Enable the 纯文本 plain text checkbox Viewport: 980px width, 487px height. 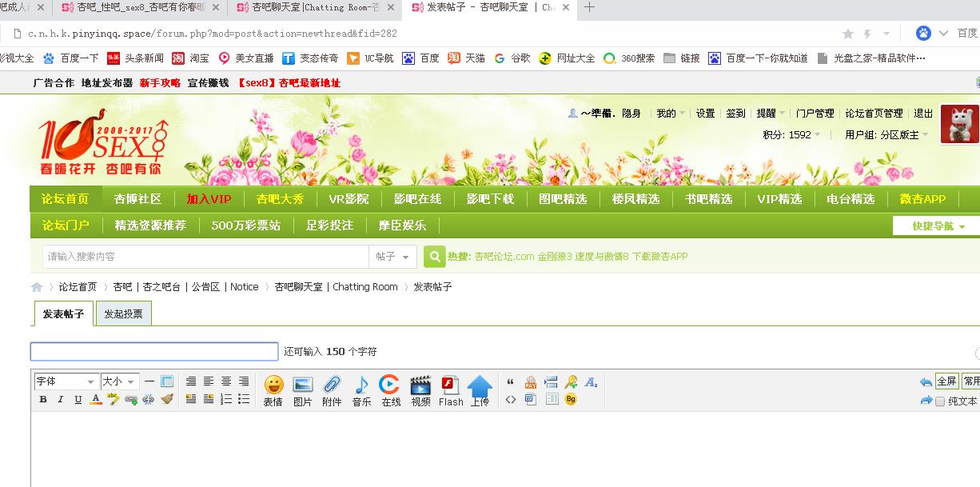940,401
